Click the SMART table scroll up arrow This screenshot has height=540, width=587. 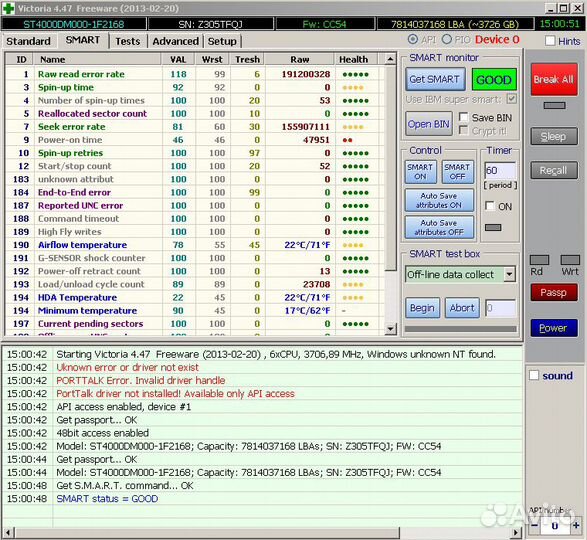pos(390,59)
